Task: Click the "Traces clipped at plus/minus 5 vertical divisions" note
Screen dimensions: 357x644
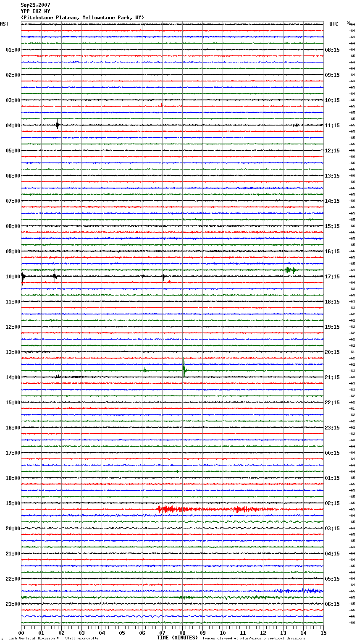Action: point(254,639)
